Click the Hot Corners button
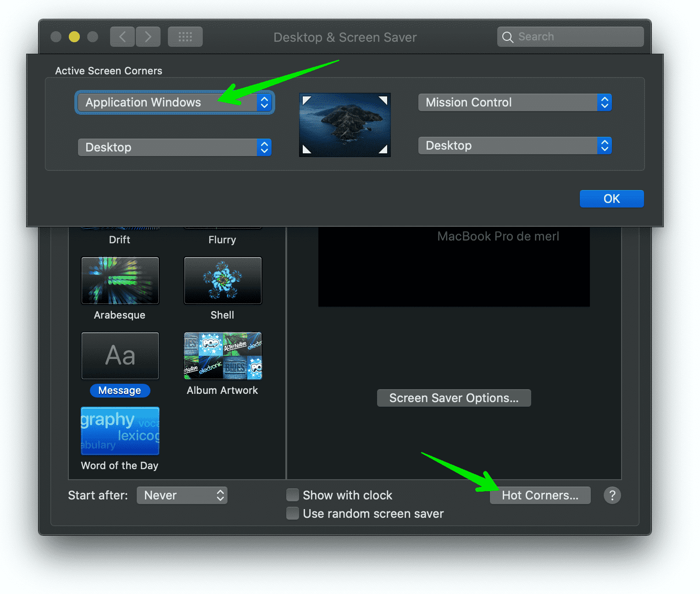700x594 pixels. [x=540, y=495]
